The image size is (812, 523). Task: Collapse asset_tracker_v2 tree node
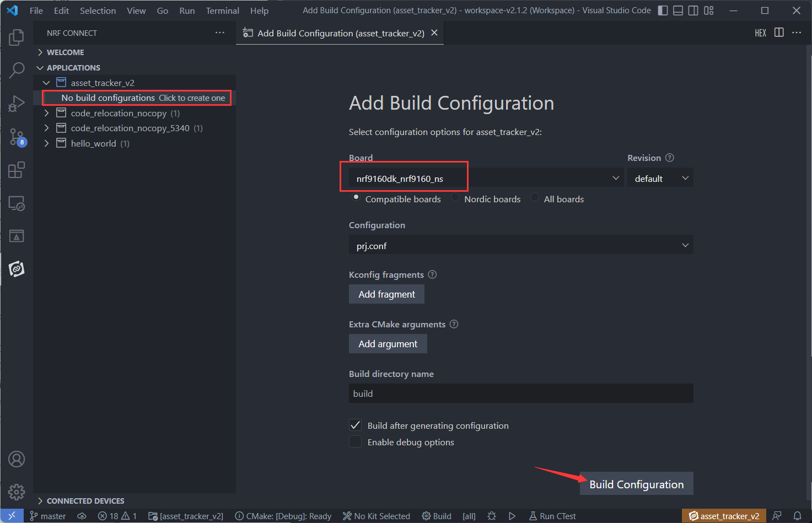(46, 83)
